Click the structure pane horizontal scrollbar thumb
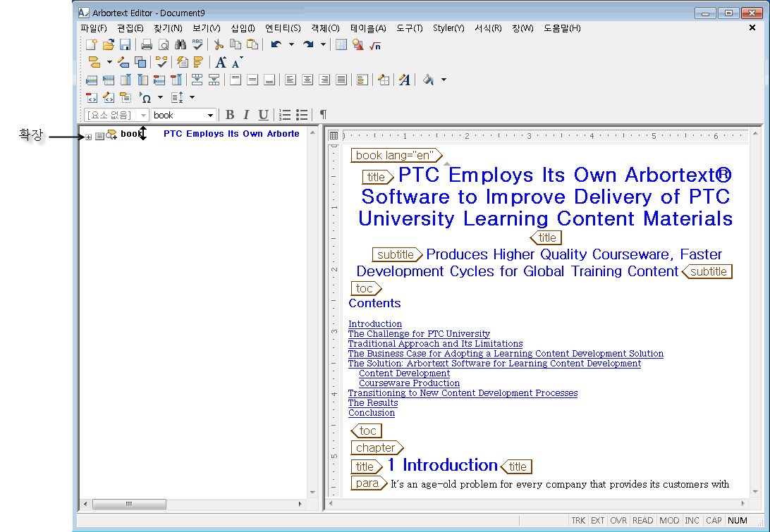This screenshot has width=770, height=532. pos(129,504)
